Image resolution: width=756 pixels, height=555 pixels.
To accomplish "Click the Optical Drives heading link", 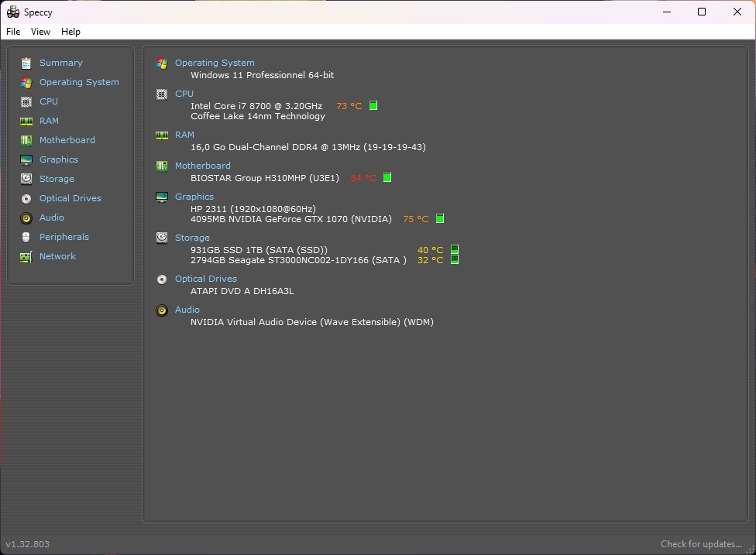I will tap(206, 279).
